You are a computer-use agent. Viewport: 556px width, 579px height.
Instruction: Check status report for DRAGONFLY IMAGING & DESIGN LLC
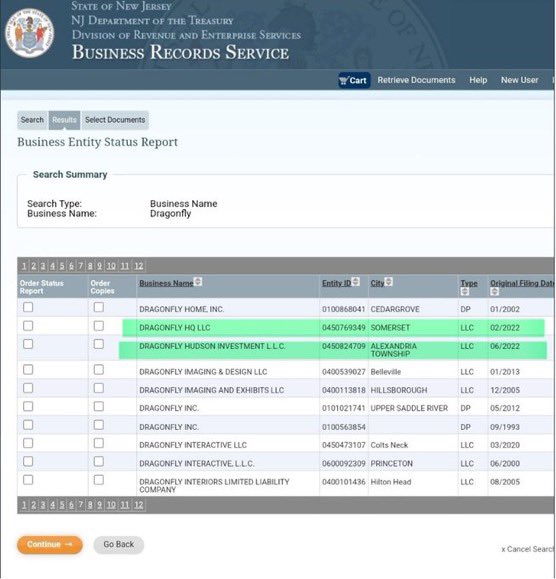28,370
